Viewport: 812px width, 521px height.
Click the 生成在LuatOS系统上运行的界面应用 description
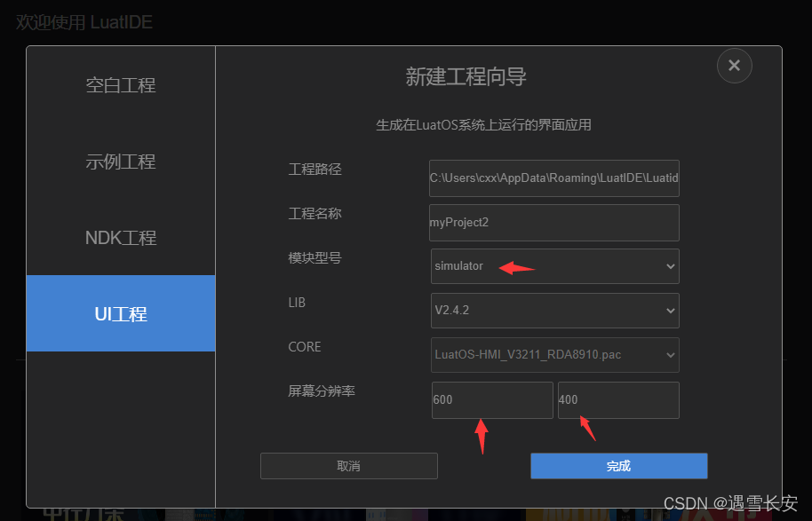[x=483, y=124]
